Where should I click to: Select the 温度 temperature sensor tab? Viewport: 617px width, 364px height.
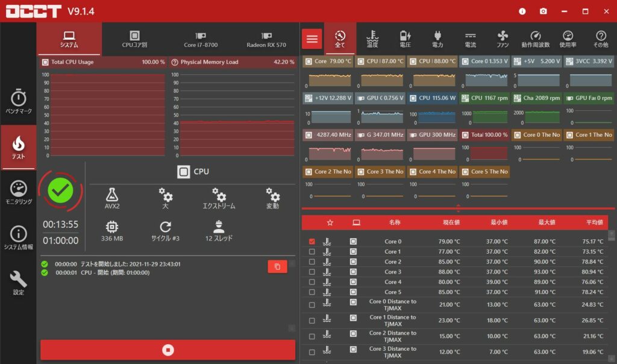373,39
